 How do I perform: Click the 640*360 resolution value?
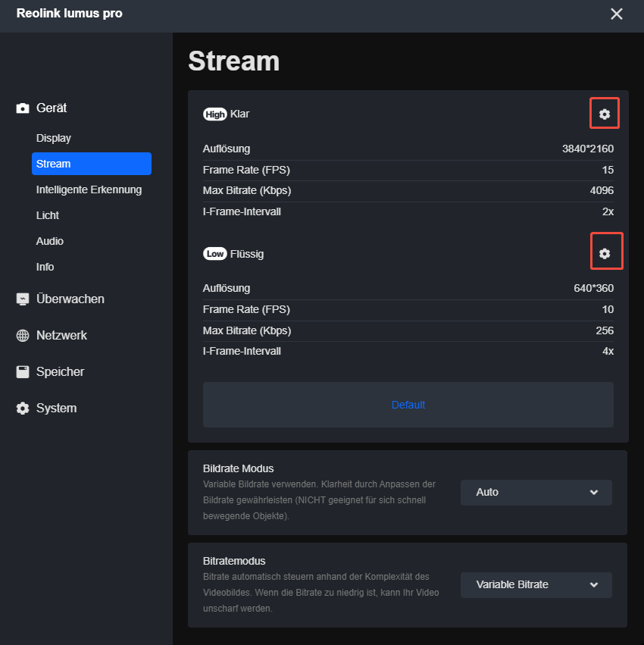[x=593, y=288]
